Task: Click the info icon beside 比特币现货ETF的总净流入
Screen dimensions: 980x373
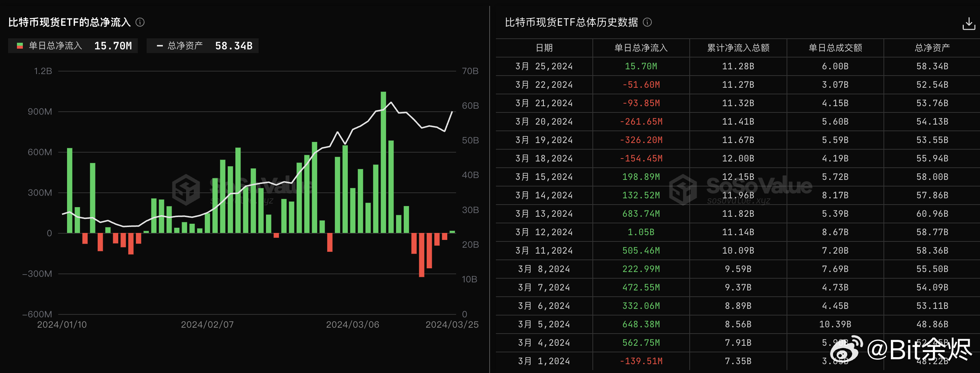Action: 140,22
